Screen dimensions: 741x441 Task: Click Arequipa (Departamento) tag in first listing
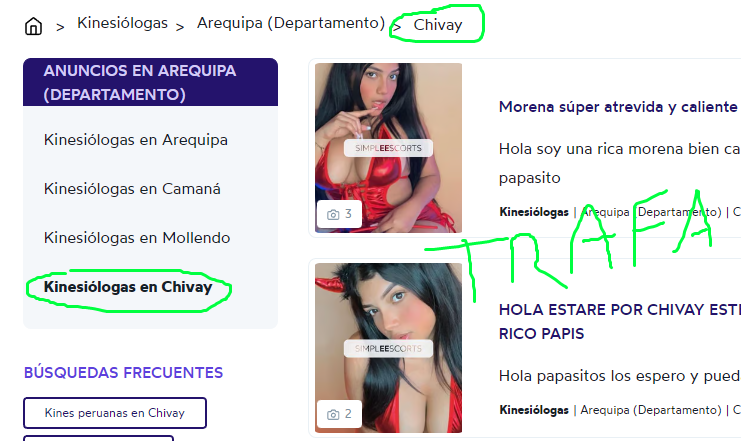651,212
